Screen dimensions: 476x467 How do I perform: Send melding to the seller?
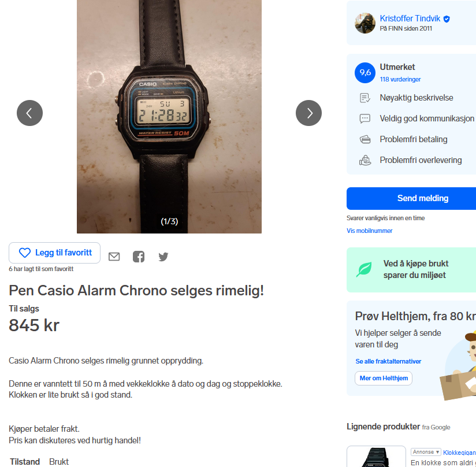(x=411, y=198)
